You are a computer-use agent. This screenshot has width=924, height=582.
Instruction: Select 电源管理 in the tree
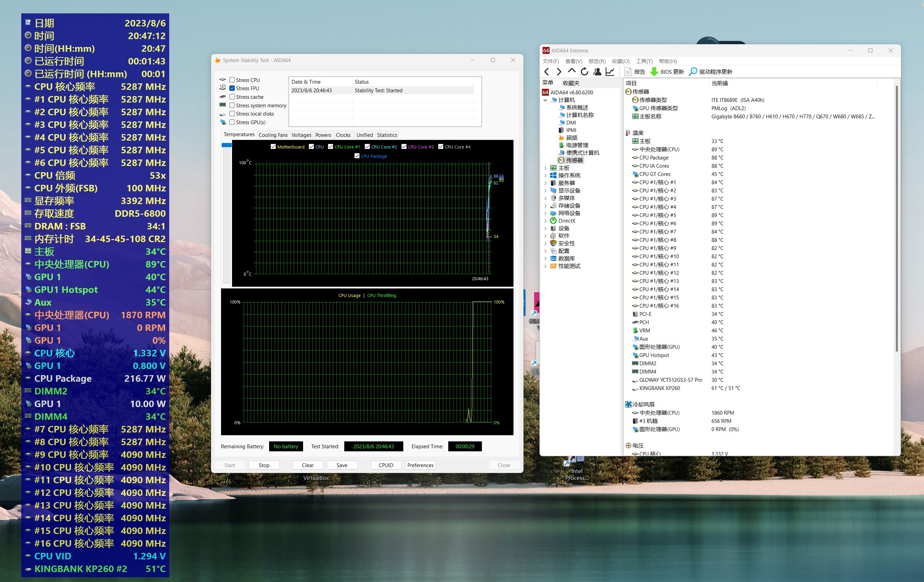click(577, 145)
